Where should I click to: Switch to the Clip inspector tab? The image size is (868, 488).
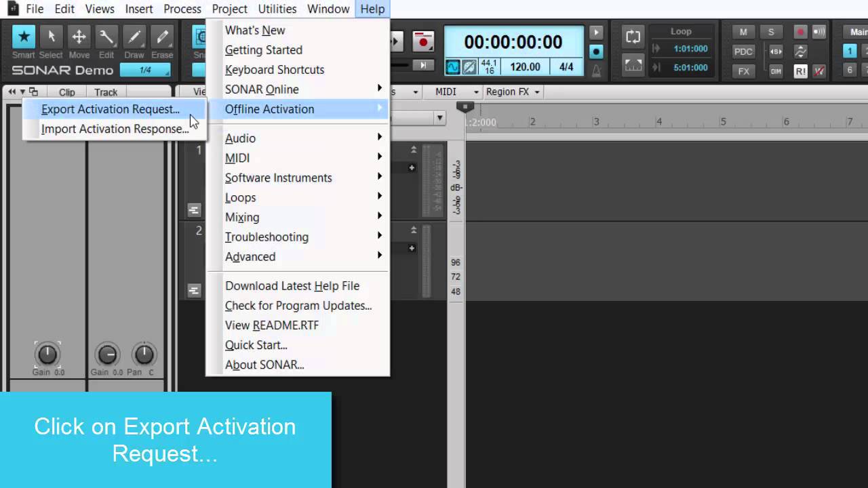tap(66, 92)
